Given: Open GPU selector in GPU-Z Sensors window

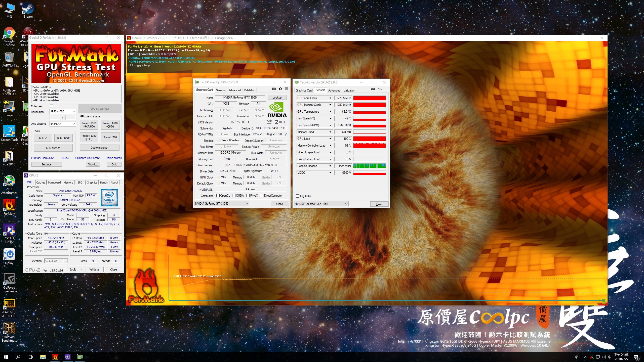Looking at the screenshot, I should (321, 204).
